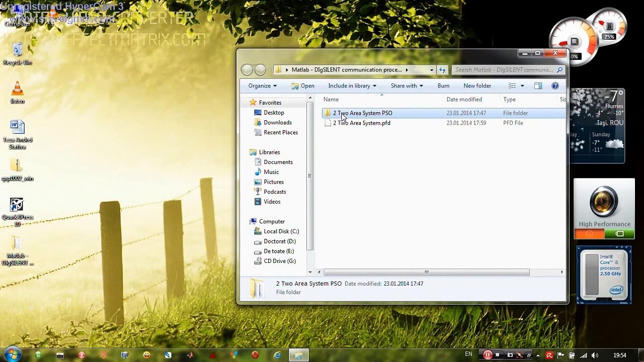Open the Include in library dropdown
This screenshot has height=362, width=644.
tap(352, 85)
